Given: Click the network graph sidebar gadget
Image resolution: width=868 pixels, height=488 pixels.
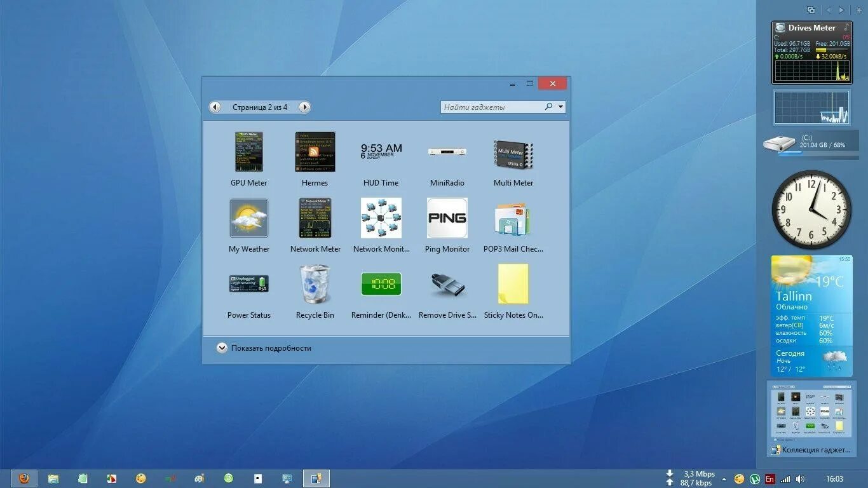Looking at the screenshot, I should pos(811,107).
